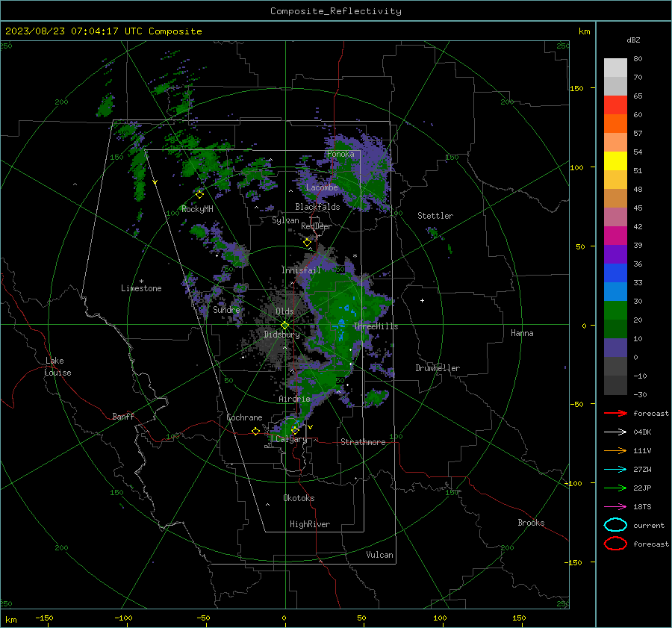Click the Cochrane town label
Image resolution: width=672 pixels, height=628 pixels.
coord(244,417)
